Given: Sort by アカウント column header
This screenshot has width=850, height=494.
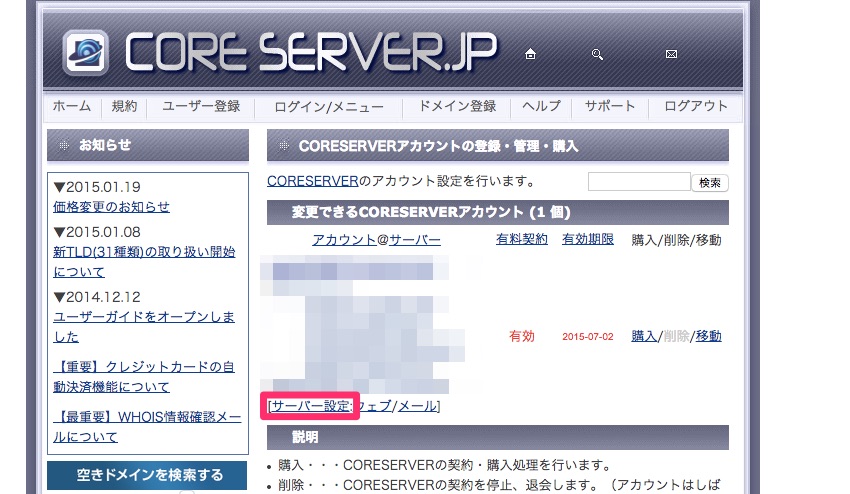Looking at the screenshot, I should point(344,240).
